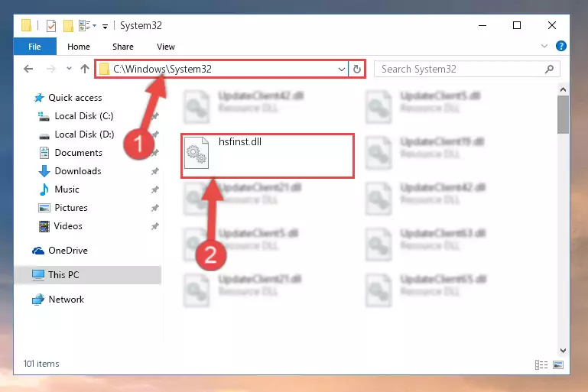The width and height of the screenshot is (588, 392).
Task: Click the Music note icon in sidebar
Action: (44, 190)
